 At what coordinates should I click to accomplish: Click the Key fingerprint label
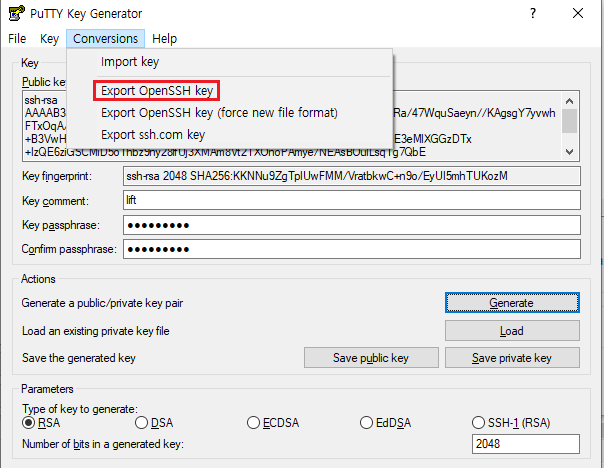(57, 176)
